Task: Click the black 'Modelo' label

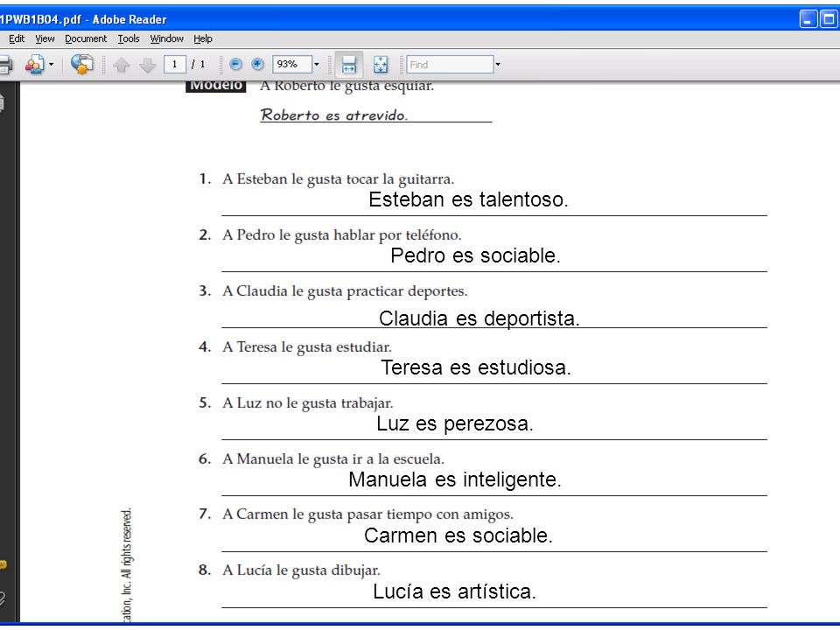Action: [216, 86]
